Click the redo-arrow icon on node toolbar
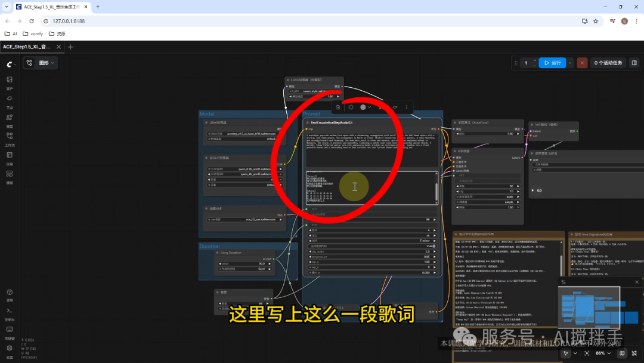This screenshot has width=644, height=363. pyautogui.click(x=395, y=107)
